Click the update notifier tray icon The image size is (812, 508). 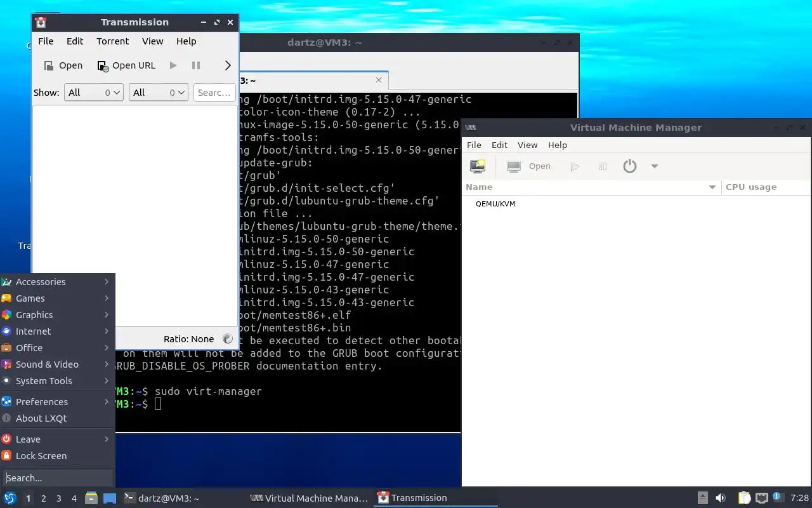777,497
